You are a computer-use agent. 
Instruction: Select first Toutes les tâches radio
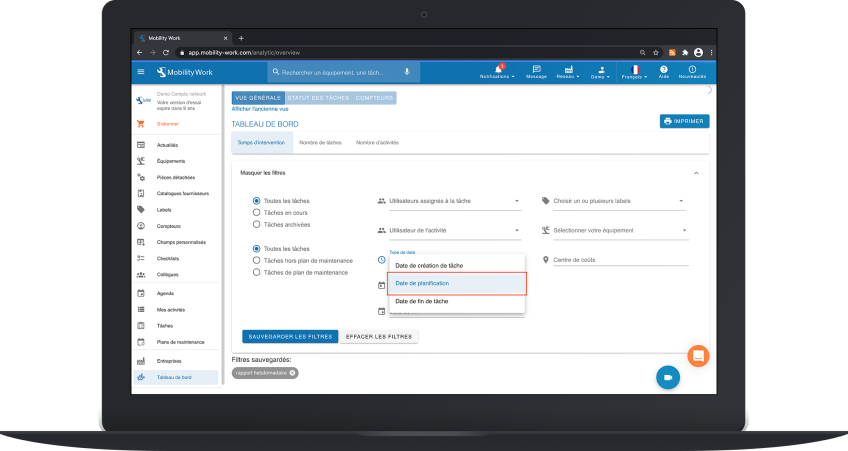tap(257, 201)
